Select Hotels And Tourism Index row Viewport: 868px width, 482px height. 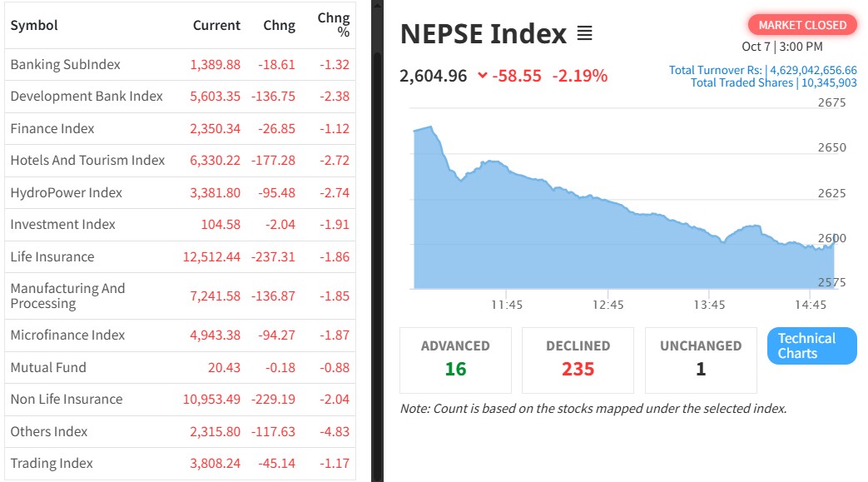coord(87,160)
